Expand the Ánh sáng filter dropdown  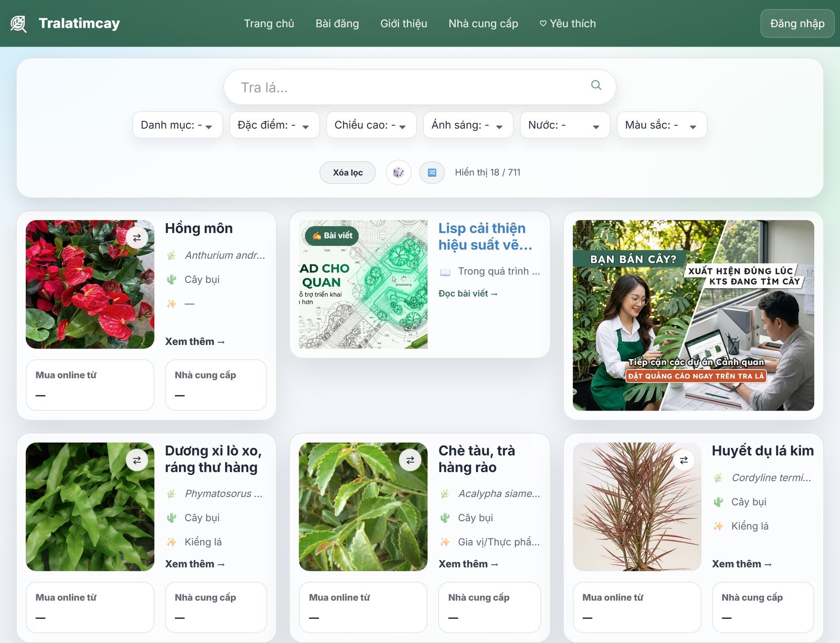click(468, 125)
